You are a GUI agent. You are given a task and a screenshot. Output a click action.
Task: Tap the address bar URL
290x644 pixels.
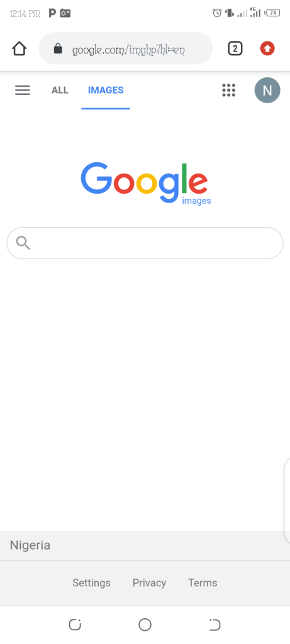coord(128,50)
